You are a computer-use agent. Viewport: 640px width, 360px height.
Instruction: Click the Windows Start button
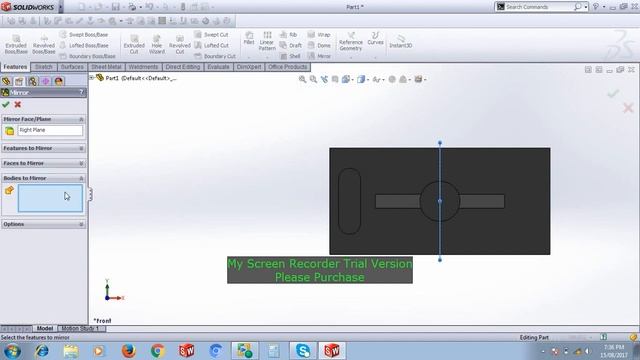click(12, 351)
